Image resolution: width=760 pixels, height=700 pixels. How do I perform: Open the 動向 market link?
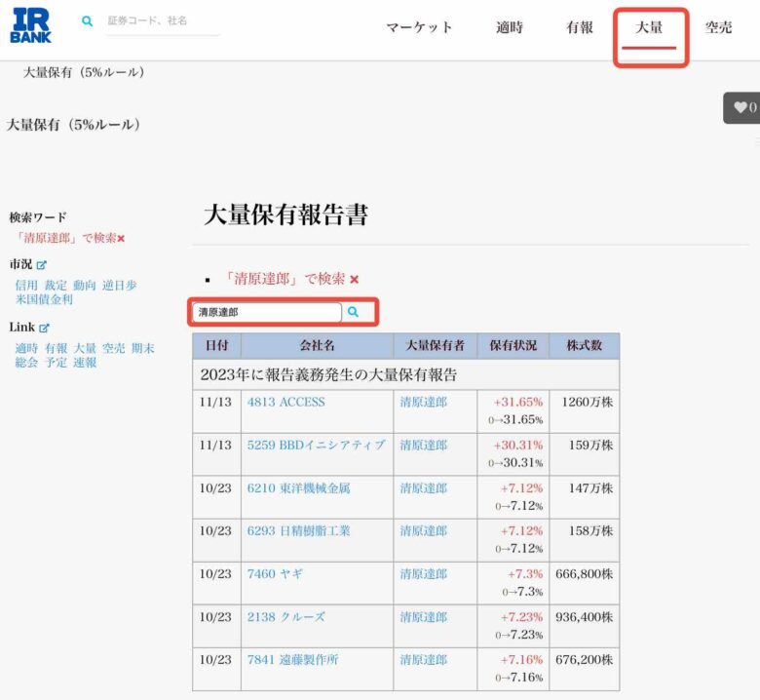[x=85, y=286]
